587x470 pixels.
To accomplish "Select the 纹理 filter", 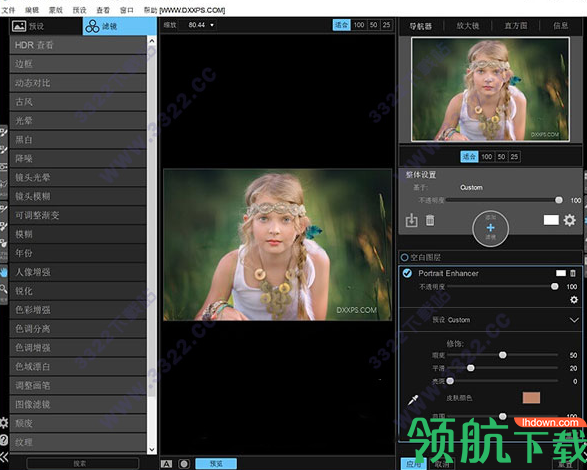I will 78,442.
